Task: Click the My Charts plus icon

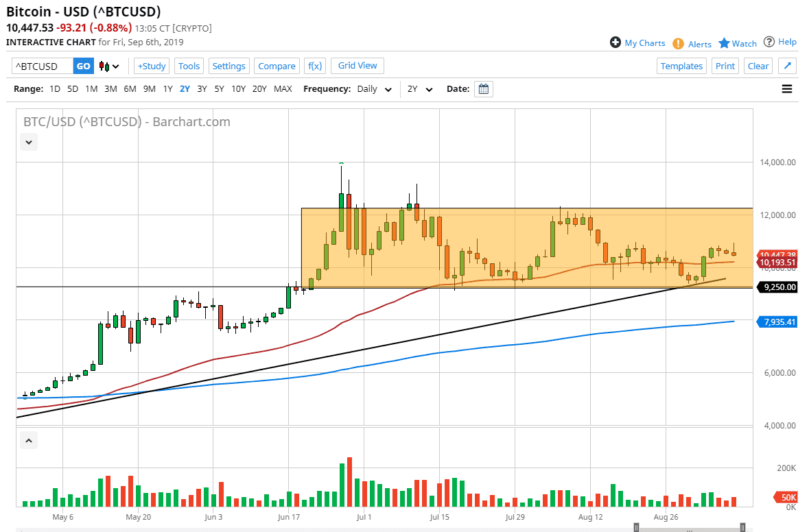Action: [x=615, y=43]
